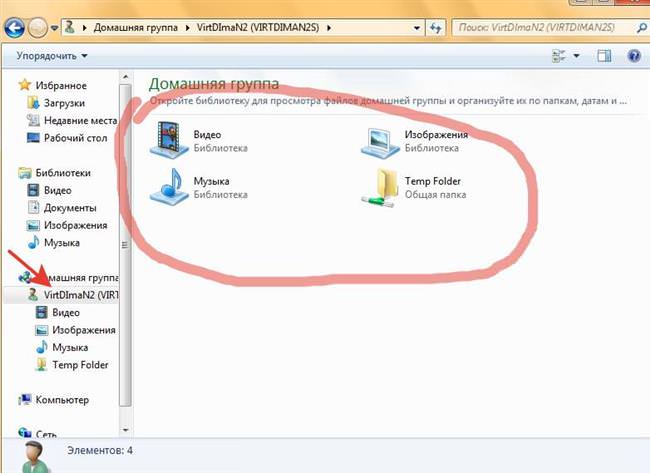
Task: Open Документы library in sidebar
Action: click(x=70, y=208)
